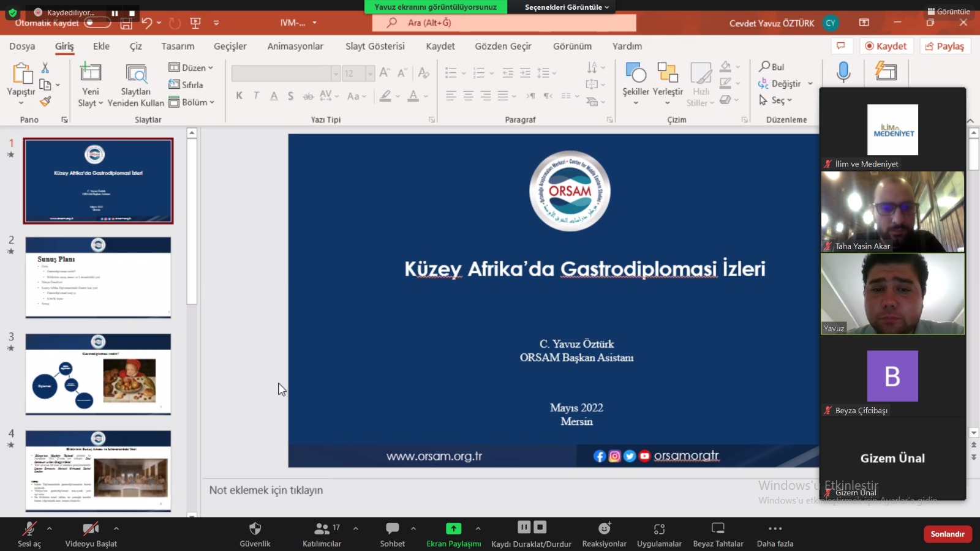Open the Chat (Sohbet) icon
The image size is (980, 551).
click(393, 528)
